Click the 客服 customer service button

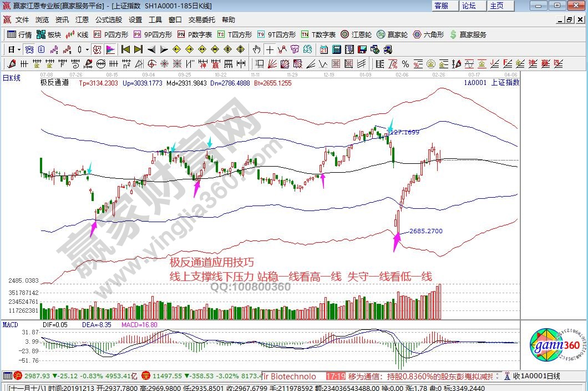442,6
